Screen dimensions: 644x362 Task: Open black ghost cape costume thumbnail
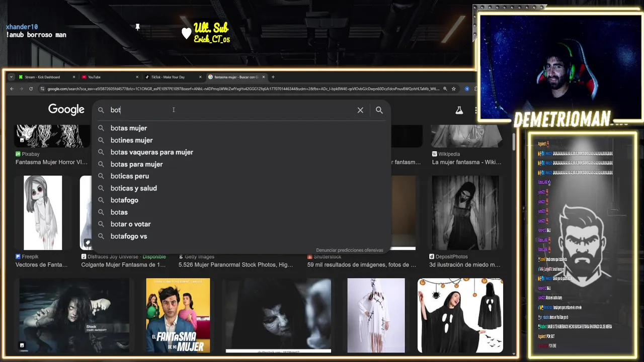(460, 315)
